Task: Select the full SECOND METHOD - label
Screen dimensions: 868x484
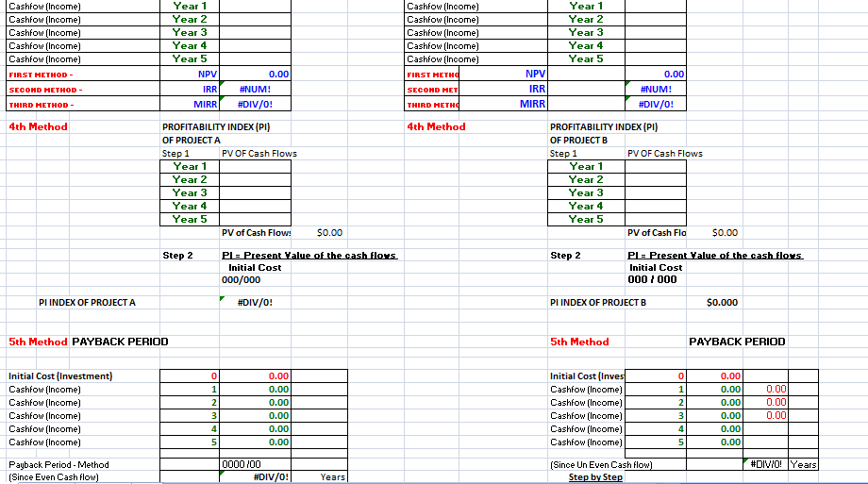Action: click(x=45, y=90)
